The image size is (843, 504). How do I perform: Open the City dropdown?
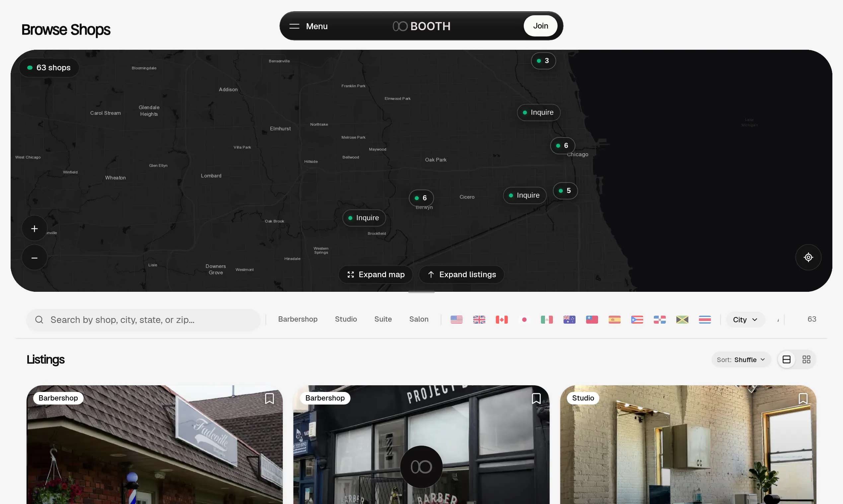[745, 320]
